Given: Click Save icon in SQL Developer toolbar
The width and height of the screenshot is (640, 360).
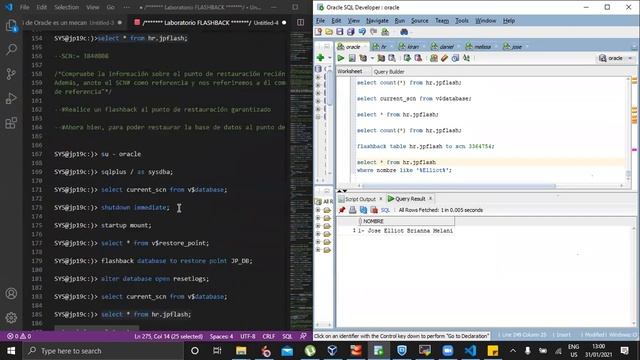Looking at the screenshot, I should 340,32.
